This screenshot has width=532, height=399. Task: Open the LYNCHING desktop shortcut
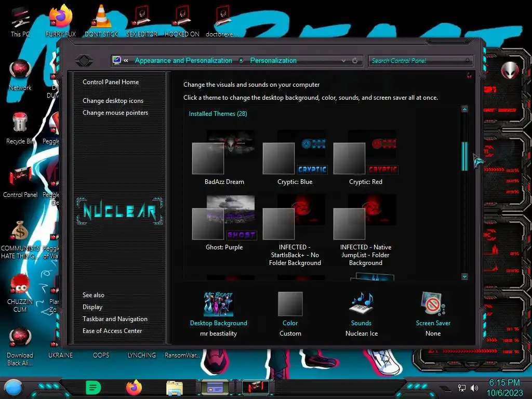click(142, 355)
